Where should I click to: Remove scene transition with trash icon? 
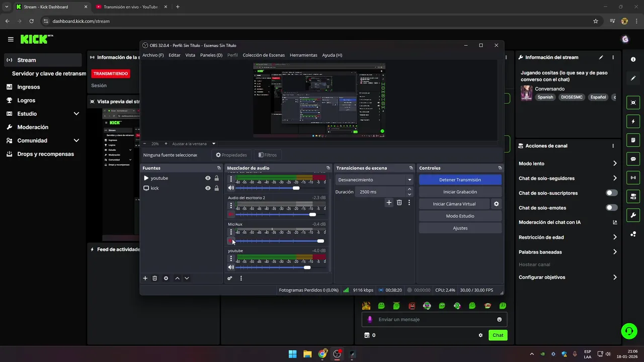(x=399, y=203)
